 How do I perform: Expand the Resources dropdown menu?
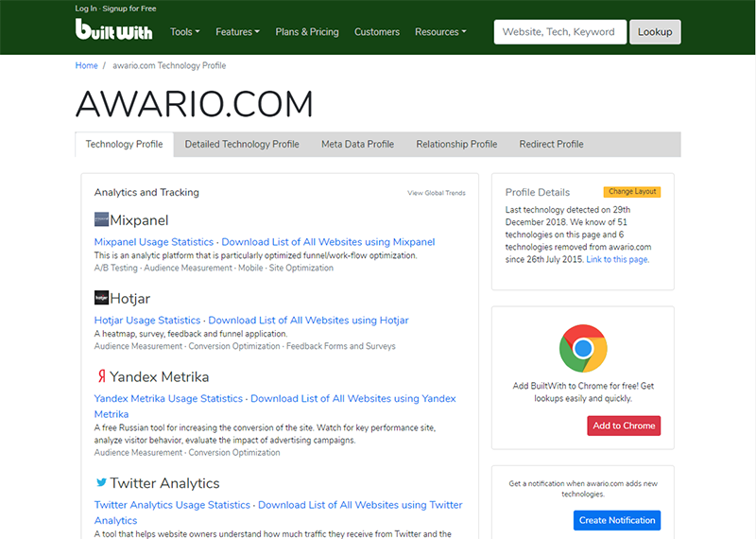pos(440,32)
